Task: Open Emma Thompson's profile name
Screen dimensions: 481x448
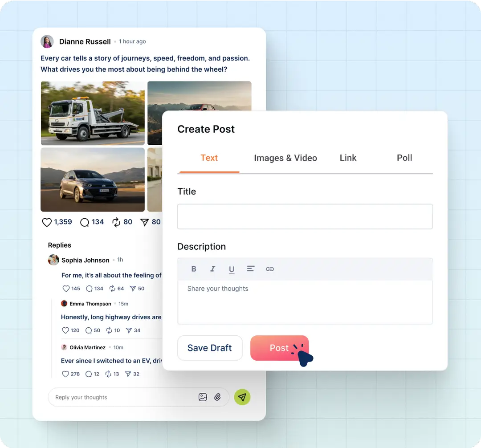Action: [x=90, y=304]
